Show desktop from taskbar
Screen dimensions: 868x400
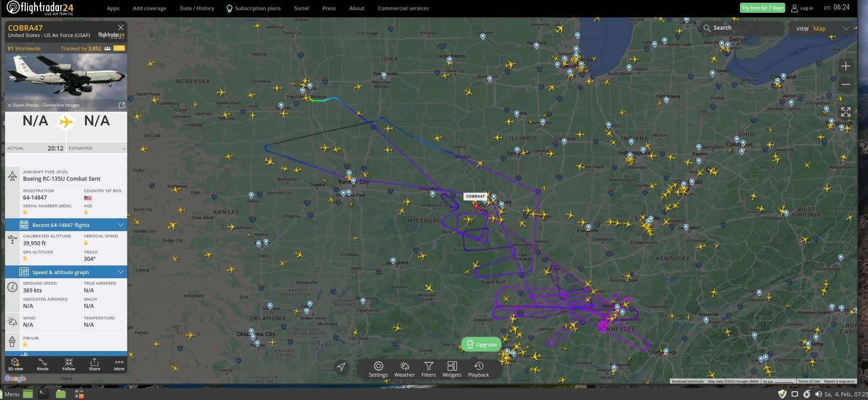point(28,394)
